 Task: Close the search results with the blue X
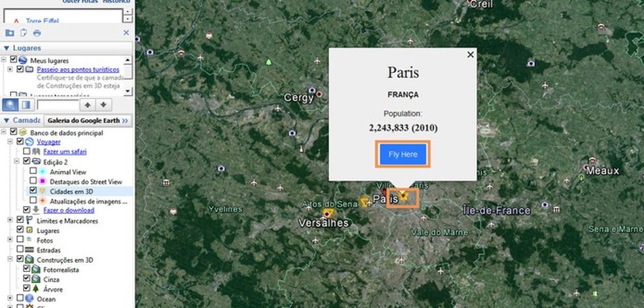(126, 33)
